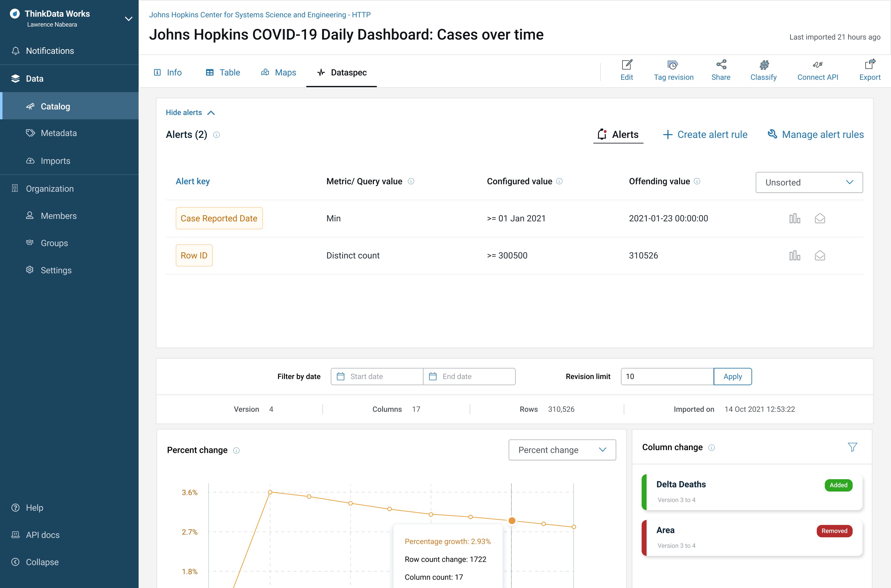Click the Column change filter funnel icon
891x588 pixels.
pos(852,447)
